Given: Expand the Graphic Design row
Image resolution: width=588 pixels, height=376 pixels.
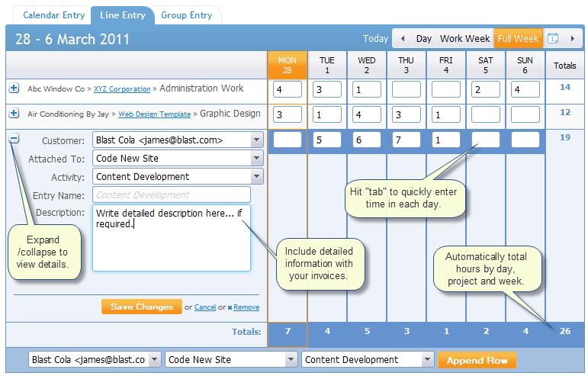Looking at the screenshot, I should pyautogui.click(x=14, y=114).
